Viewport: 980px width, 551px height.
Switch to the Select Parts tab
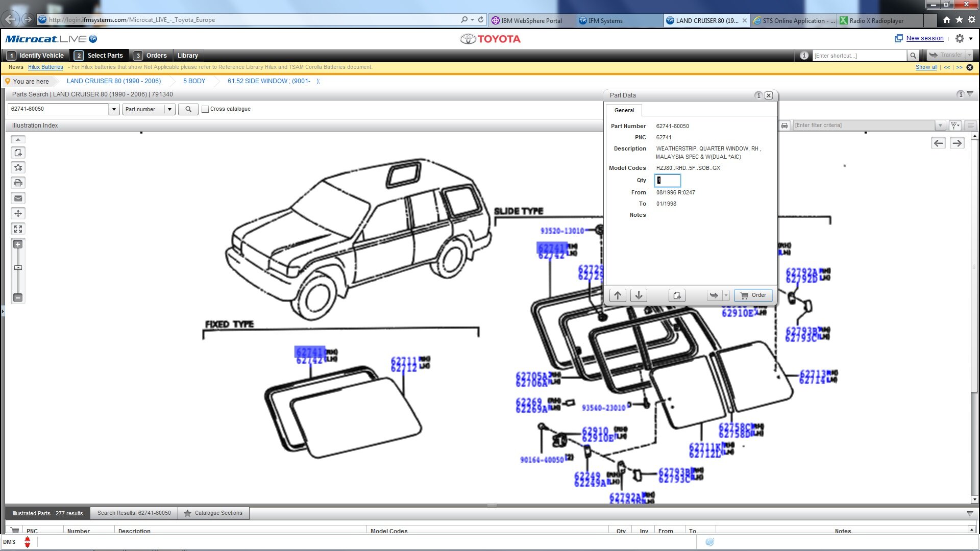(99, 56)
